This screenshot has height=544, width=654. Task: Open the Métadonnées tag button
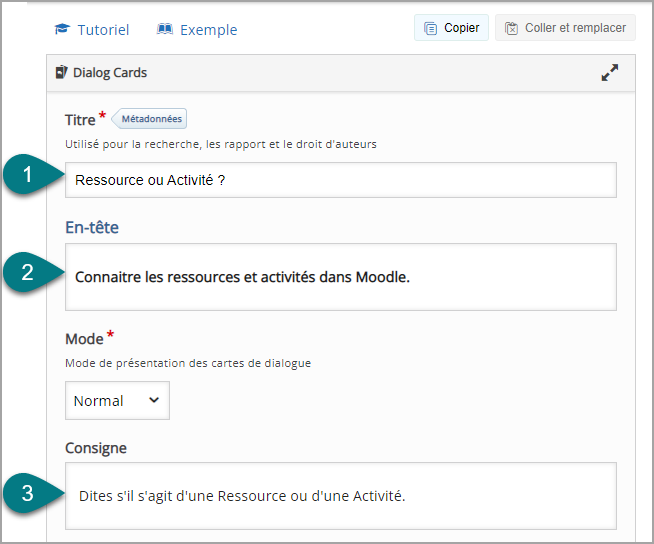click(x=149, y=119)
